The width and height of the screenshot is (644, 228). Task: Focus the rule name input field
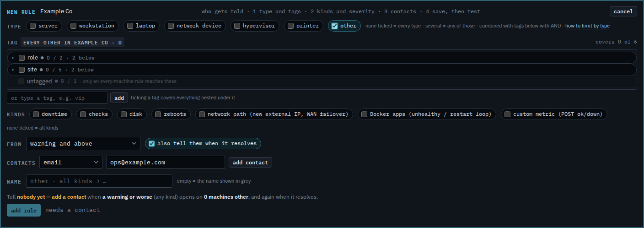point(99,181)
